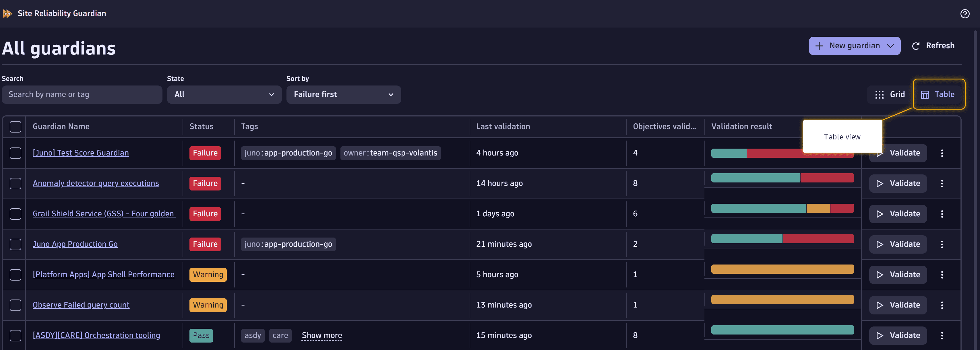980x350 pixels.
Task: Click the Anomaly detector validation result bar
Action: tap(783, 178)
